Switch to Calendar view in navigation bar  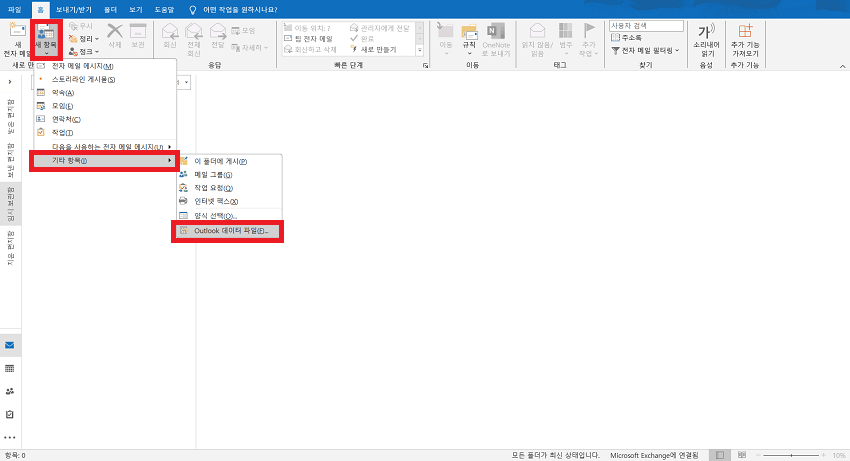click(x=10, y=369)
